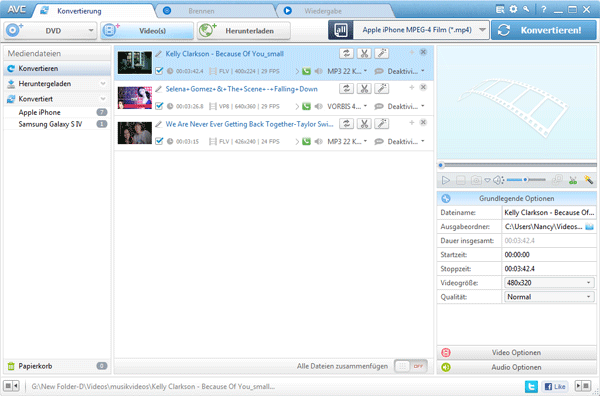600x396 pixels.
Task: Open Videogröße 480x320 dropdown
Action: tap(549, 283)
